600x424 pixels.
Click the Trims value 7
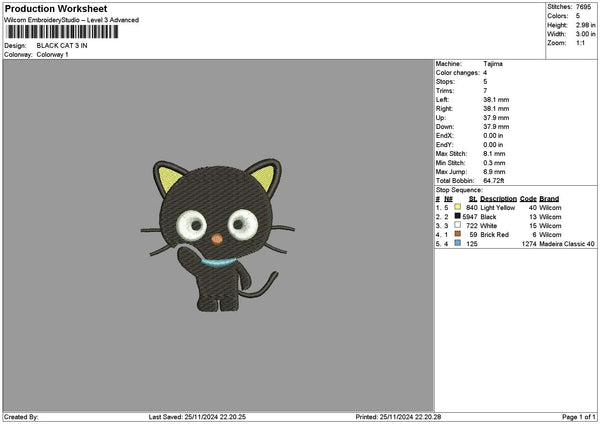click(485, 91)
